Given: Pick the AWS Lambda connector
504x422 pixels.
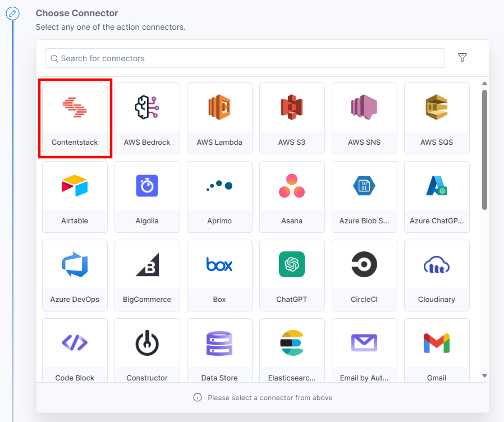Looking at the screenshot, I should [220, 118].
